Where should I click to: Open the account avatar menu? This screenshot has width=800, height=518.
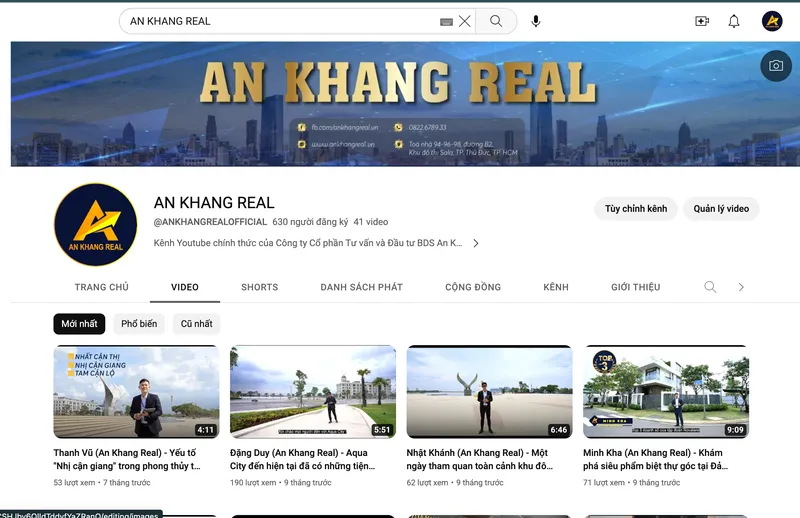point(772,21)
